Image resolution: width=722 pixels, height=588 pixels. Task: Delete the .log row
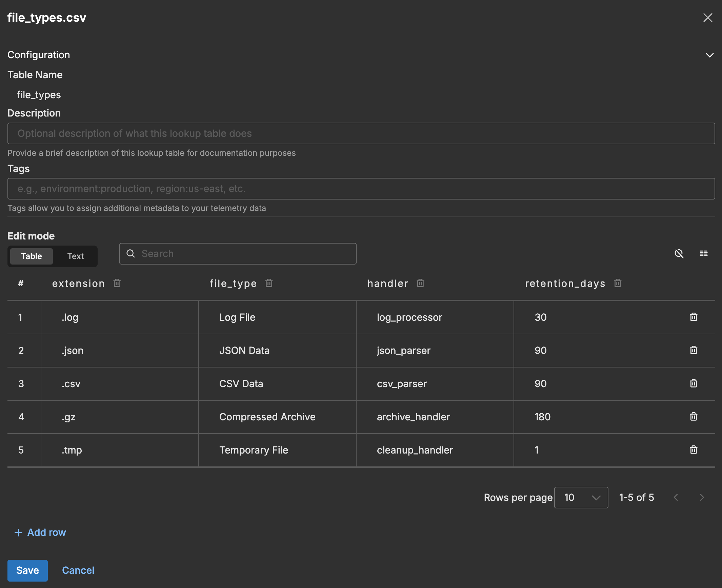693,317
